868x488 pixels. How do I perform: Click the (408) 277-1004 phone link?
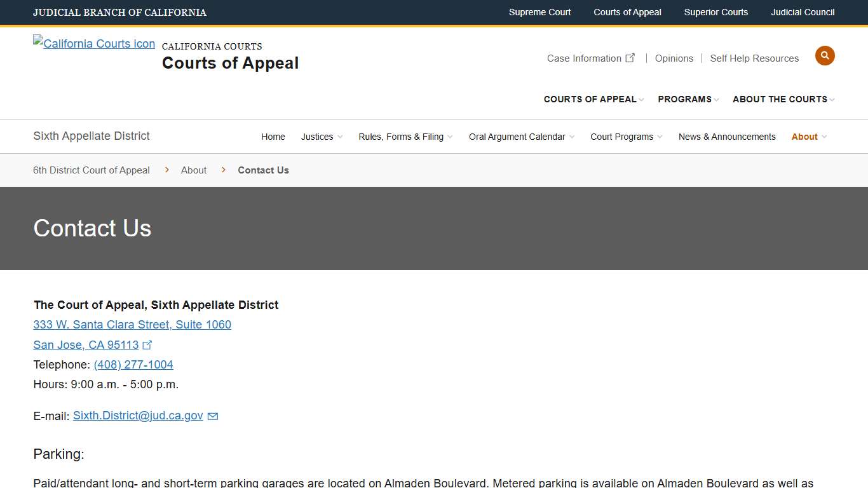133,365
